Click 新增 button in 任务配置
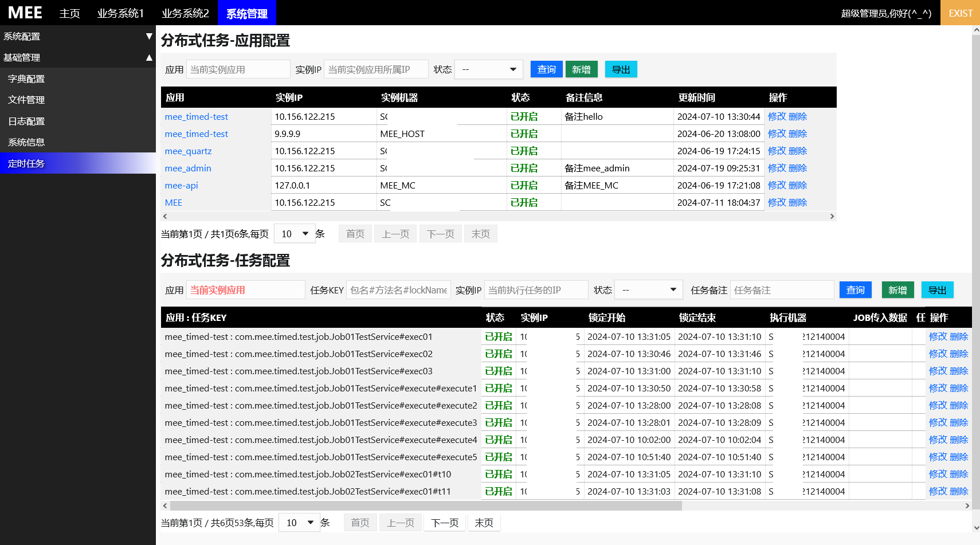This screenshot has height=545, width=980. 897,290
